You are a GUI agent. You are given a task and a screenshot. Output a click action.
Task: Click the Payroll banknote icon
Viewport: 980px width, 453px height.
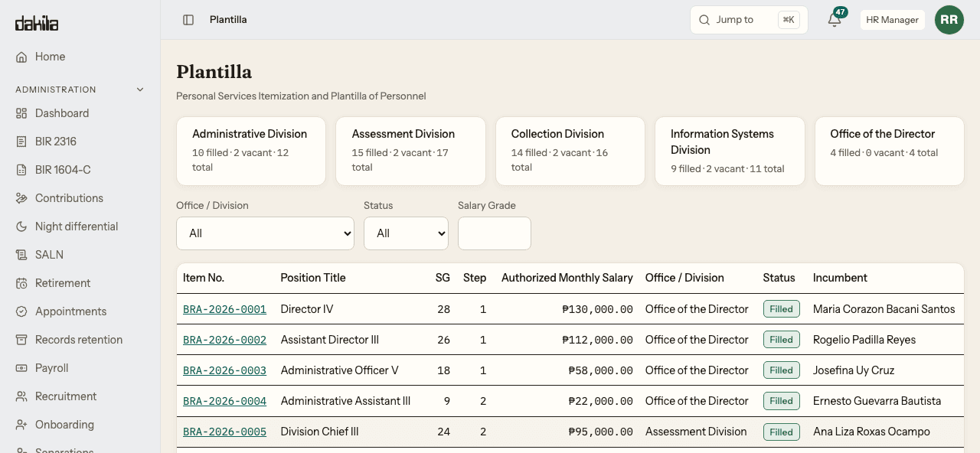tap(21, 368)
